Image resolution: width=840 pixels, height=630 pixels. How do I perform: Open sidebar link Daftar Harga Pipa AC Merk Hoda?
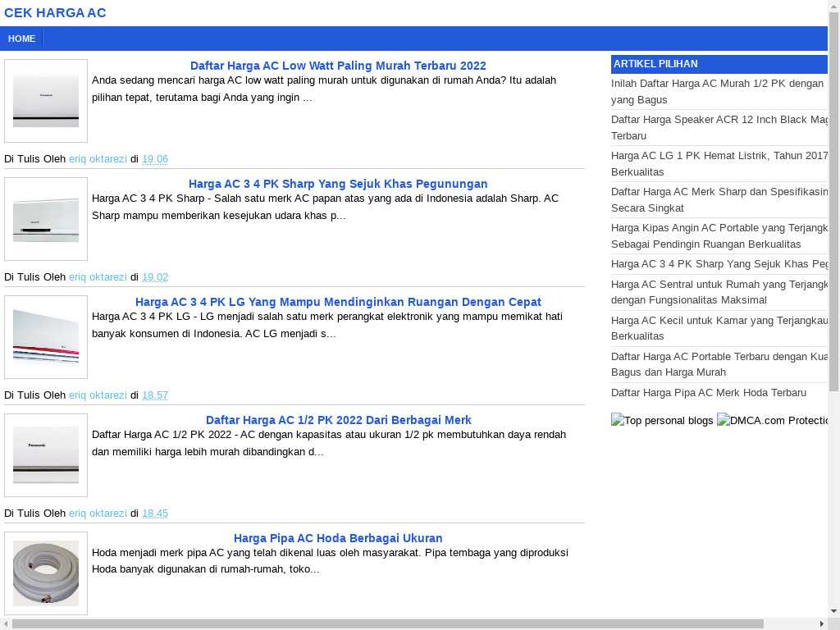pos(708,393)
